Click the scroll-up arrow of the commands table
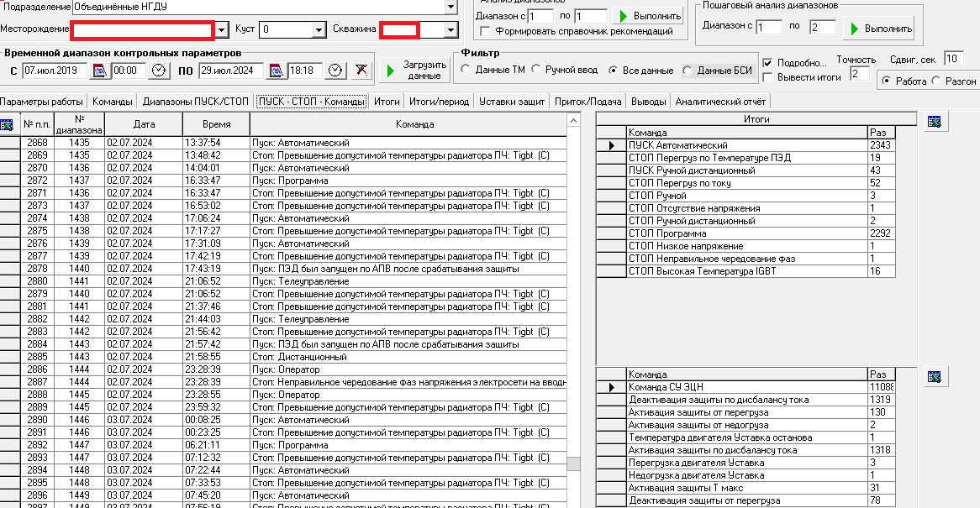The width and height of the screenshot is (980, 508). pos(573,120)
